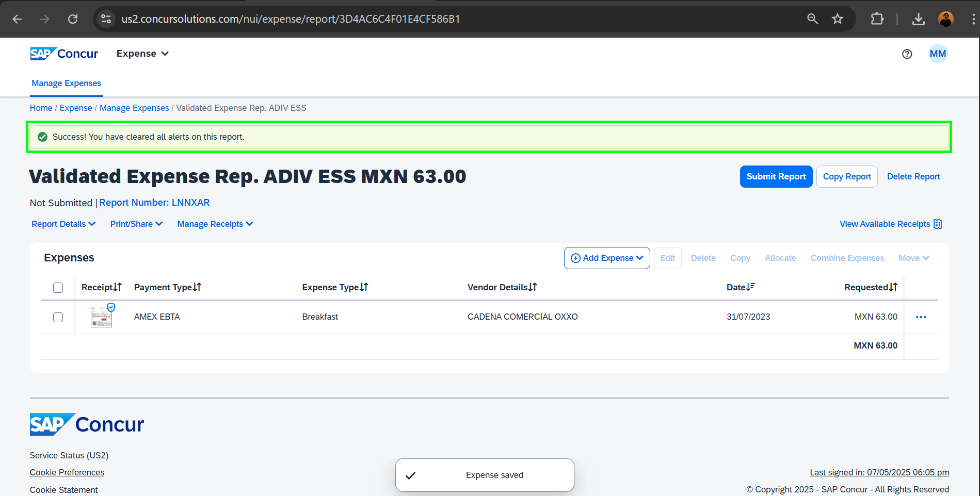Screen dimensions: 980x496
Task: Click Delete Report
Action: coord(913,176)
